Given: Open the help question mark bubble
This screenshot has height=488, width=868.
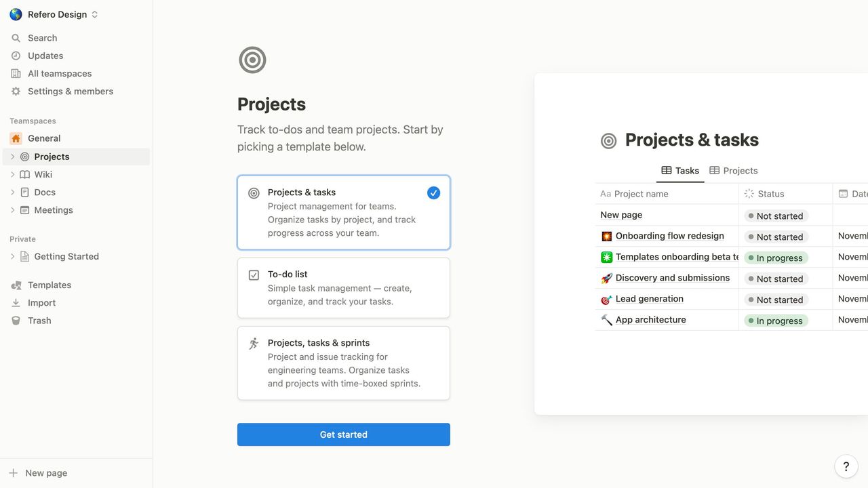Looking at the screenshot, I should (846, 466).
